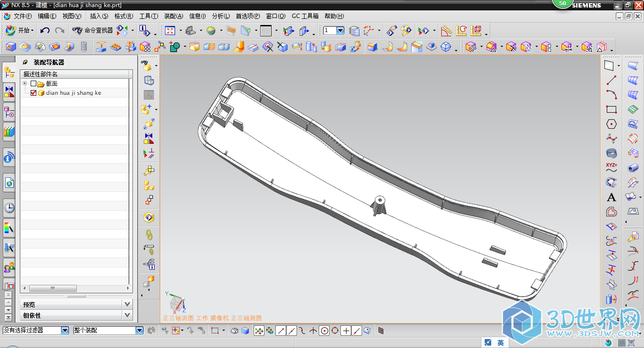644x348 pixels.
Task: Click the Redo arrow icon
Action: [x=59, y=31]
